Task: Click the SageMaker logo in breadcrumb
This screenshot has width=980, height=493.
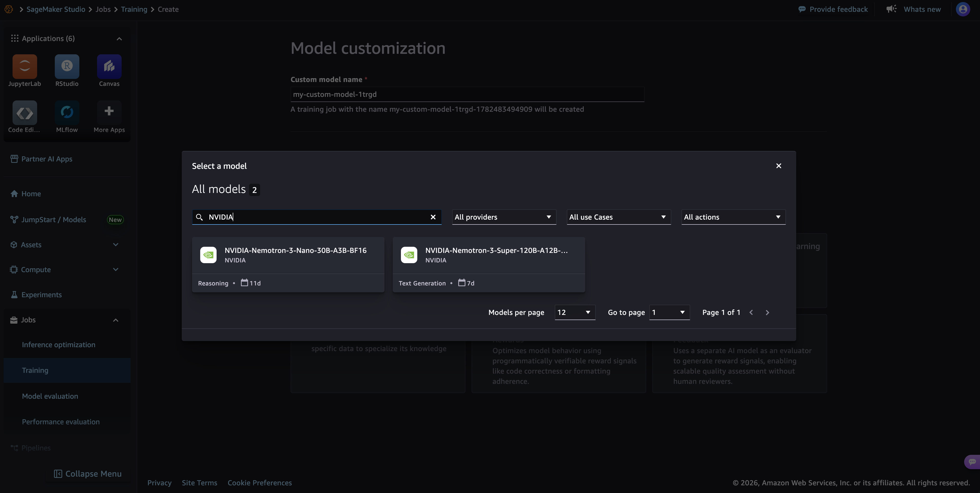Action: (9, 9)
